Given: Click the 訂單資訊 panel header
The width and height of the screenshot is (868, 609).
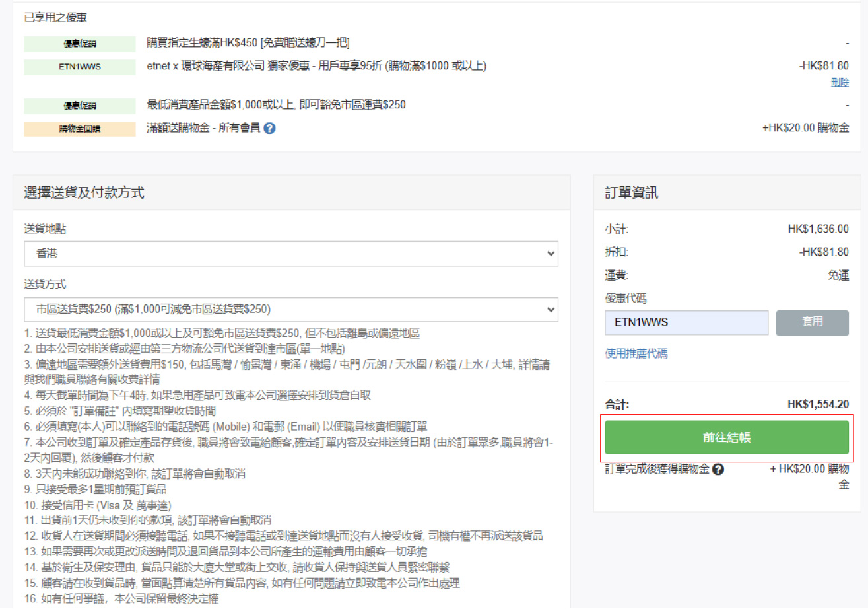Looking at the screenshot, I should pyautogui.click(x=631, y=193).
